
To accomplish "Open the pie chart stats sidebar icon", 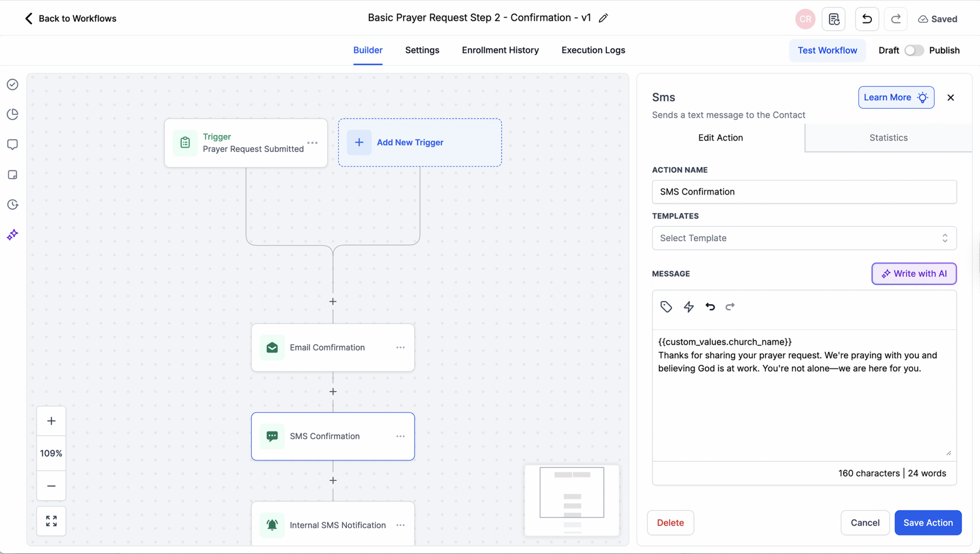I will point(12,114).
